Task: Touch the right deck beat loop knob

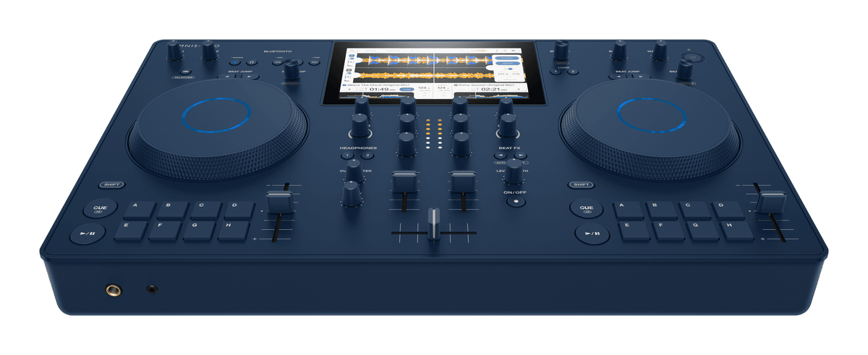Action: tap(684, 69)
